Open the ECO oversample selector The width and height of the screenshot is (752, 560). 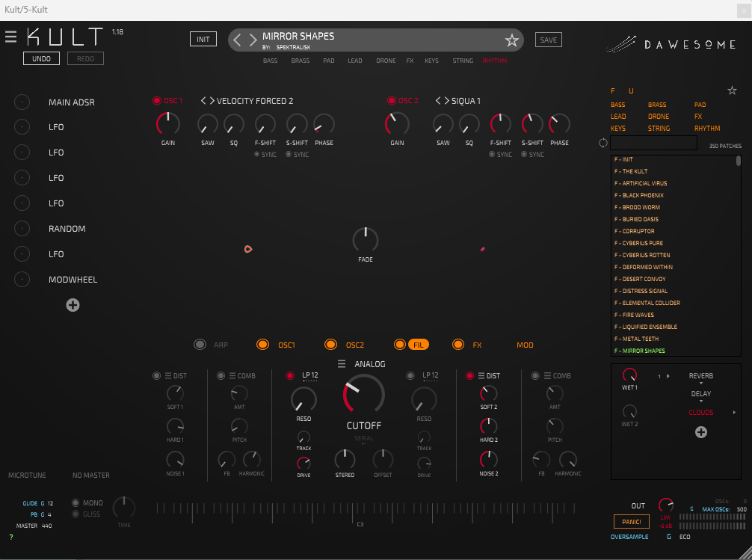coord(685,537)
